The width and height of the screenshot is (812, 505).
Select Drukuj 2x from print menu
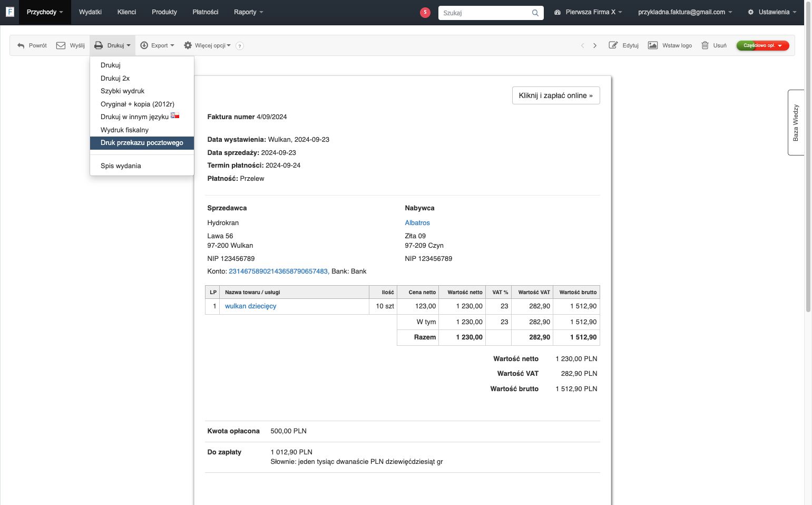point(142,78)
